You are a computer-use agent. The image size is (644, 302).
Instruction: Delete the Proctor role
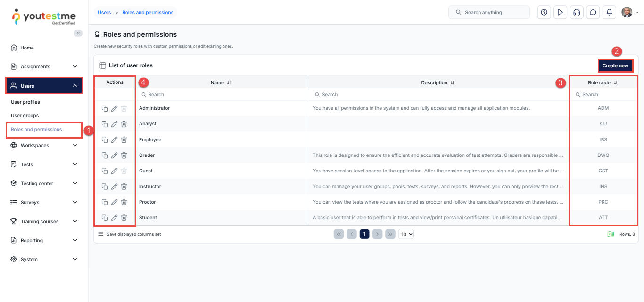pos(124,202)
